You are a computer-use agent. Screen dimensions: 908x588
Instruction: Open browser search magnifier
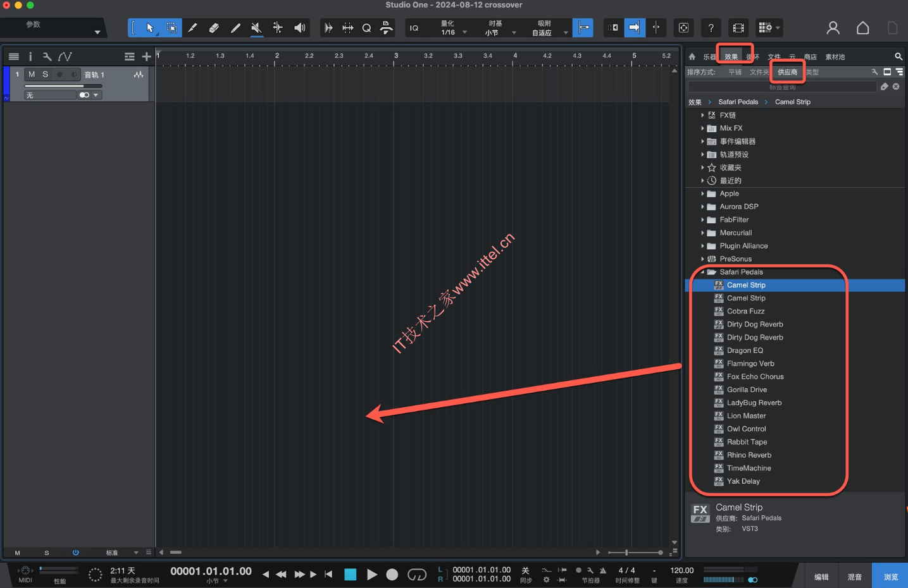tap(899, 56)
